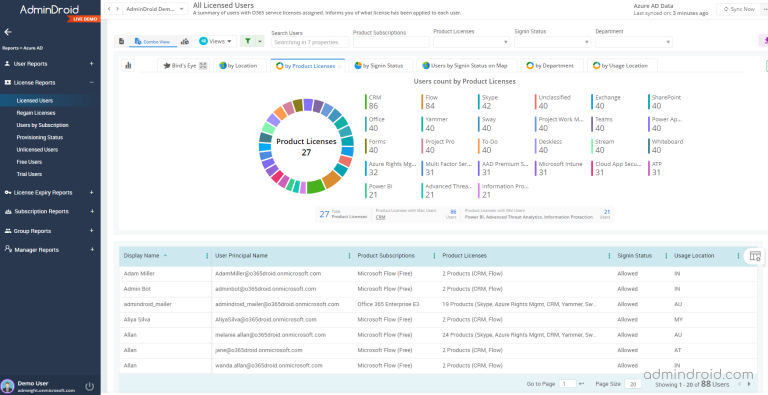Open Provisioning Status report
This screenshot has width=768, height=395.
point(40,137)
